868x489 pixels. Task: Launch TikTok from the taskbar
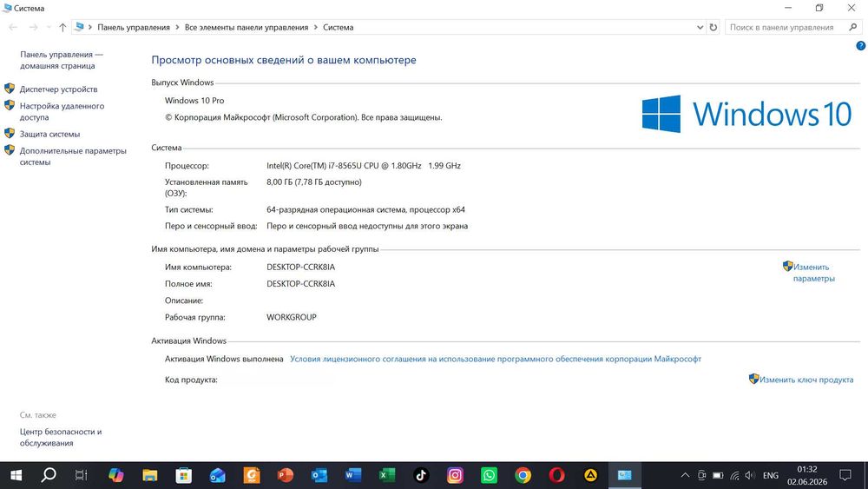pos(421,475)
